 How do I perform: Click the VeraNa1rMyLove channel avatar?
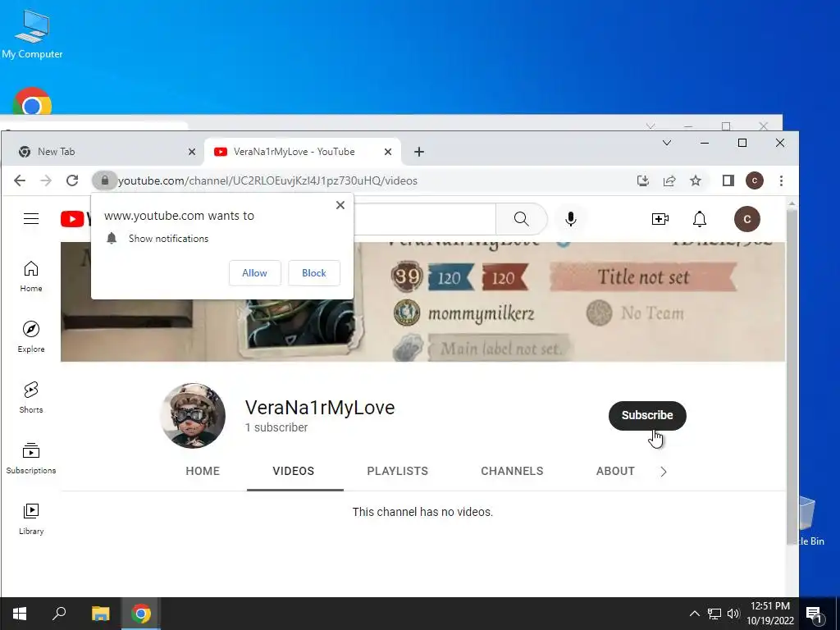point(193,415)
